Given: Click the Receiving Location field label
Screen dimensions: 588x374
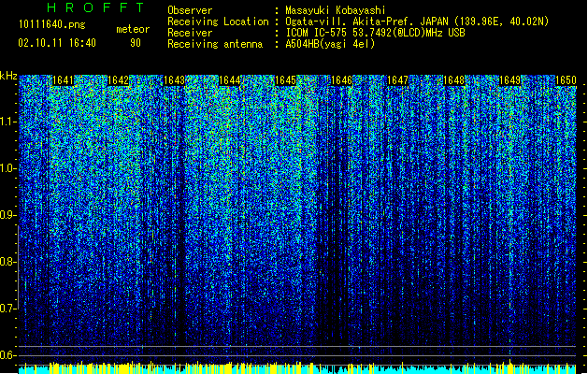Looking at the screenshot, I should tap(218, 22).
